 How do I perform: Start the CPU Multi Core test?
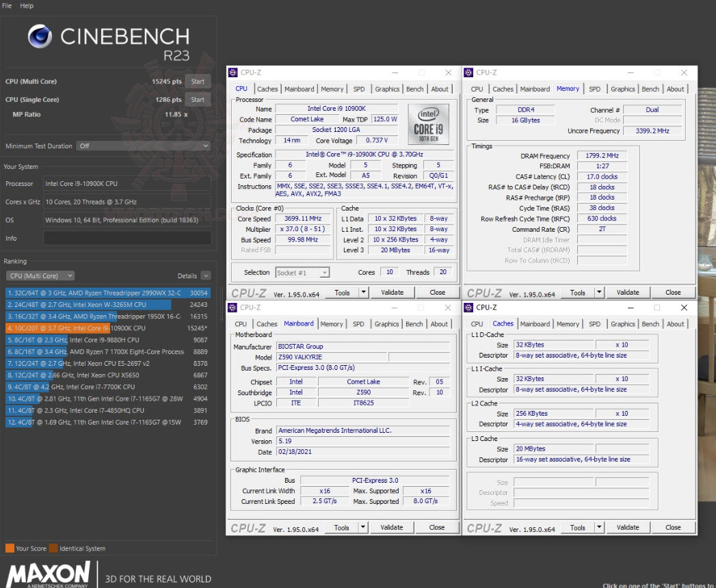[x=198, y=81]
